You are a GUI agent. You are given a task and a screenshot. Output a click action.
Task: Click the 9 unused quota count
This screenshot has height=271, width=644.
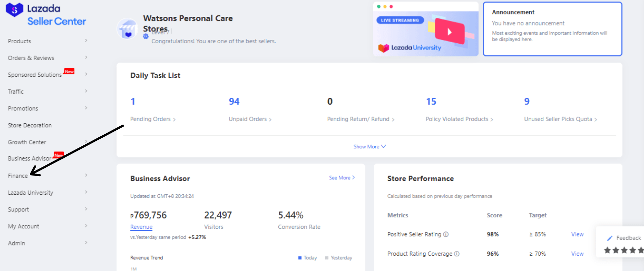point(527,101)
